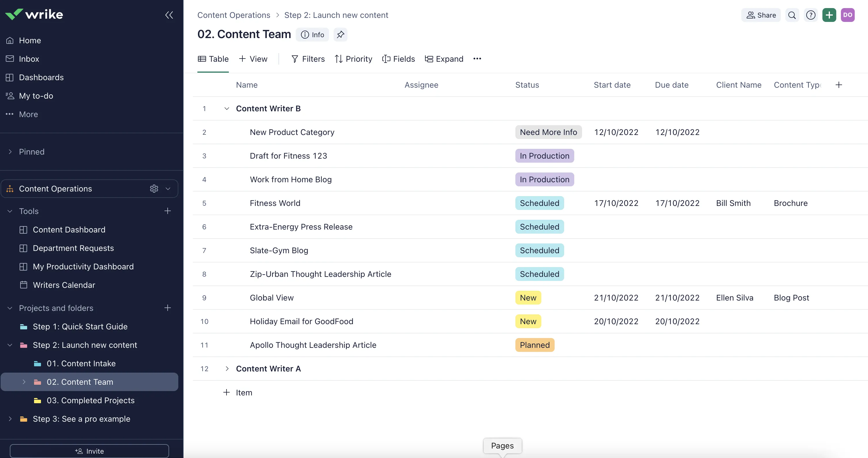Viewport: 868px width, 458px height.
Task: Click the Client Name column header
Action: (739, 85)
